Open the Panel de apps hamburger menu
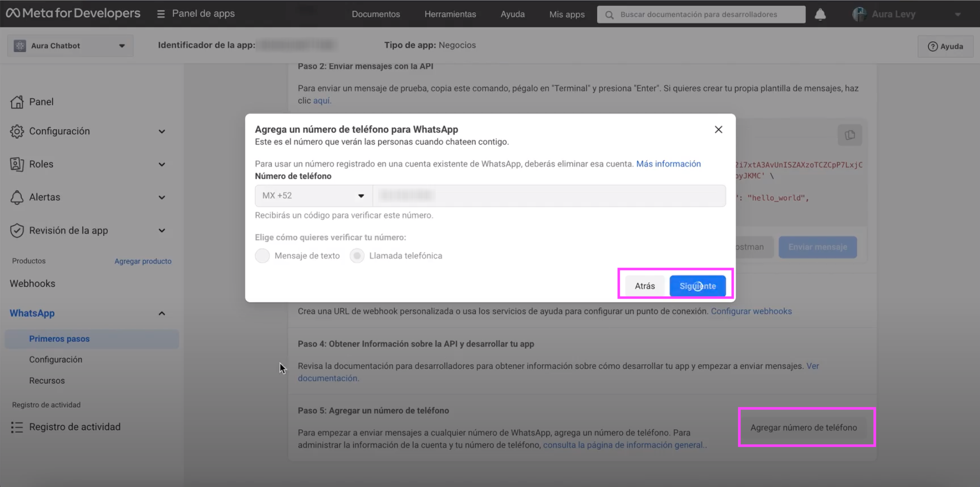 [x=161, y=14]
